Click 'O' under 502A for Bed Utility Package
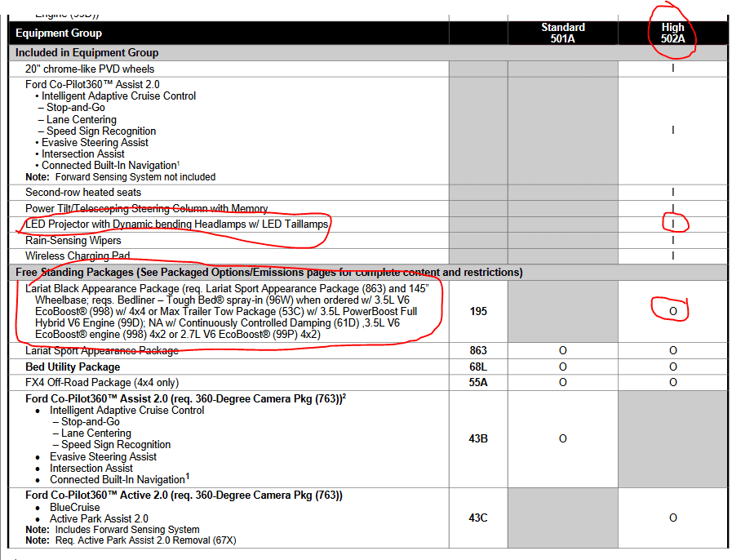The width and height of the screenshot is (732, 560). 672,367
